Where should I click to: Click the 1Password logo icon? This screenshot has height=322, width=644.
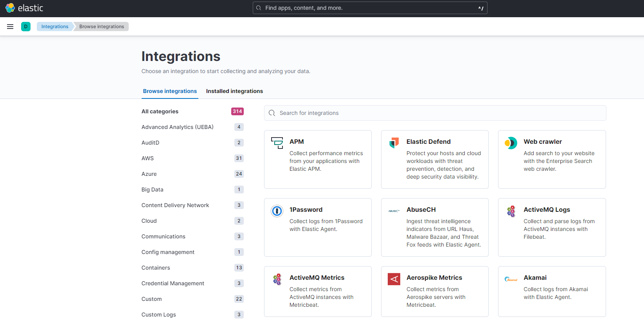point(277,211)
